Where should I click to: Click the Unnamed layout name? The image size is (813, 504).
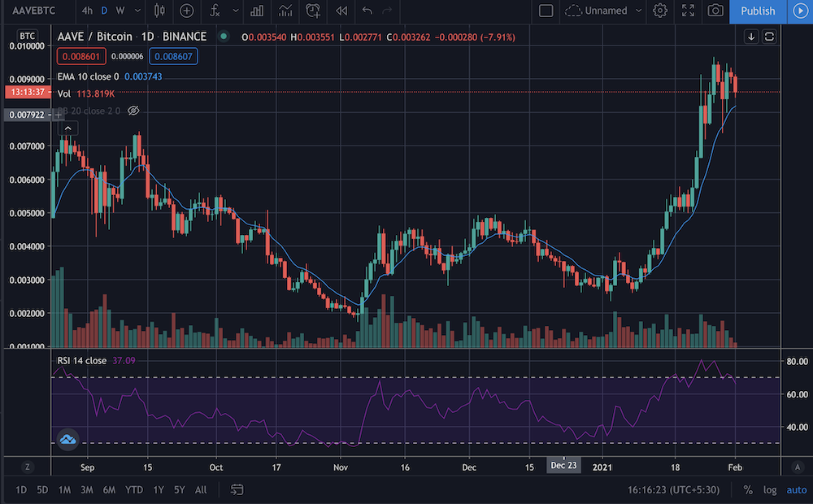[x=606, y=11]
